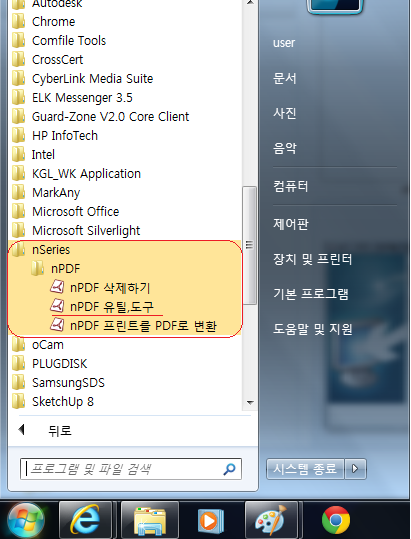Screen dimensions: 411x539
Task: Open ELK Messenger 3.5 folder
Action: 82,98
